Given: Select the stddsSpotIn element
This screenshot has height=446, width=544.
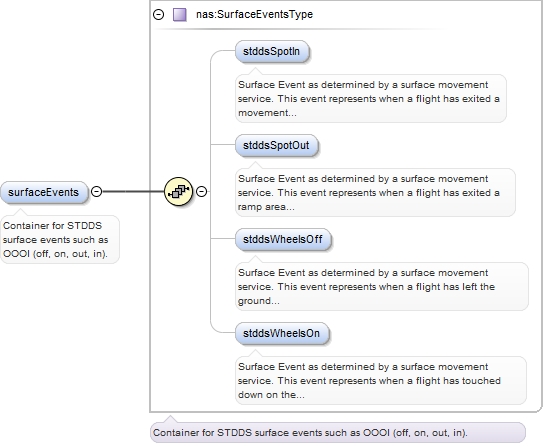Looking at the screenshot, I should coord(272,52).
